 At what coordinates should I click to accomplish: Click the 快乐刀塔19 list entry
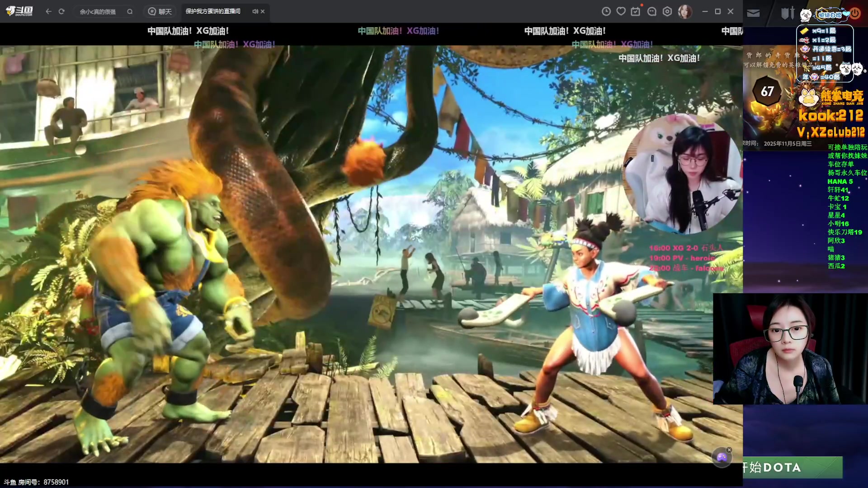pyautogui.click(x=844, y=232)
